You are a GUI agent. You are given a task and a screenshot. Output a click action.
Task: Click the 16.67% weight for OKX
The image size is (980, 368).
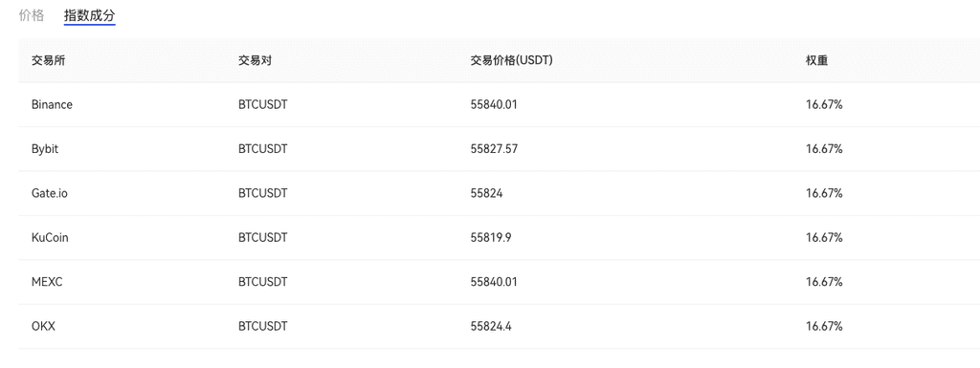824,326
